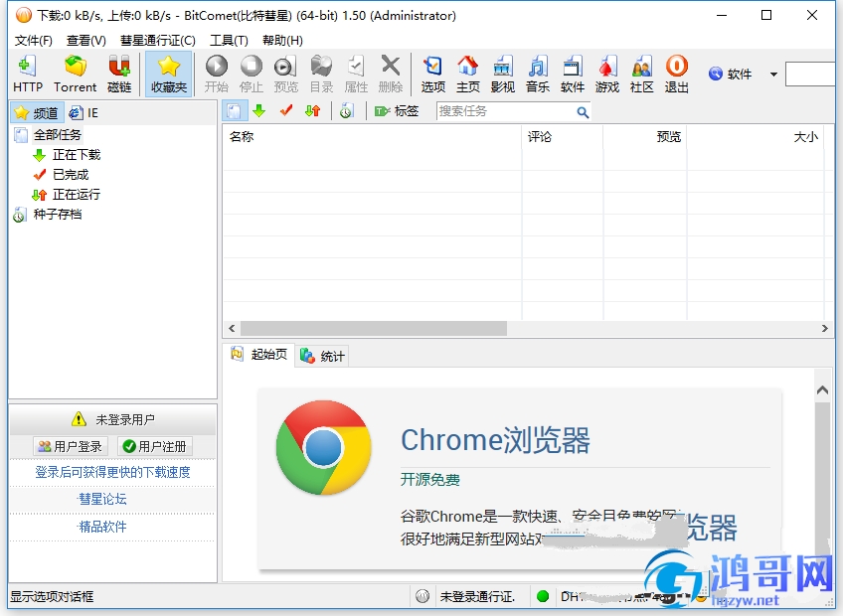Viewport: 843px width, 616px height.
Task: Switch to the 频道 channel tab
Action: pyautogui.click(x=37, y=113)
